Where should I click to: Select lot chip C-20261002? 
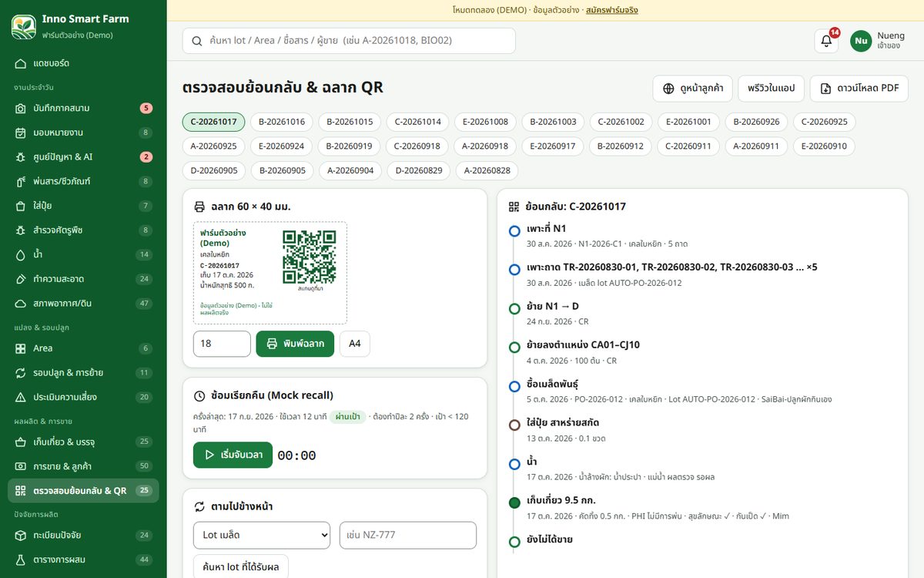(x=621, y=122)
